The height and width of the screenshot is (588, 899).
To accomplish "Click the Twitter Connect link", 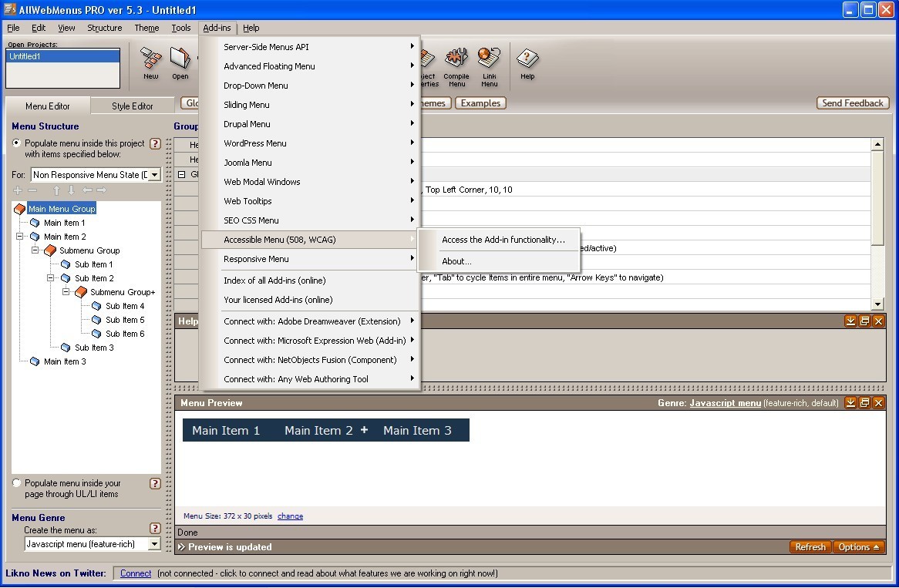I will pyautogui.click(x=136, y=573).
